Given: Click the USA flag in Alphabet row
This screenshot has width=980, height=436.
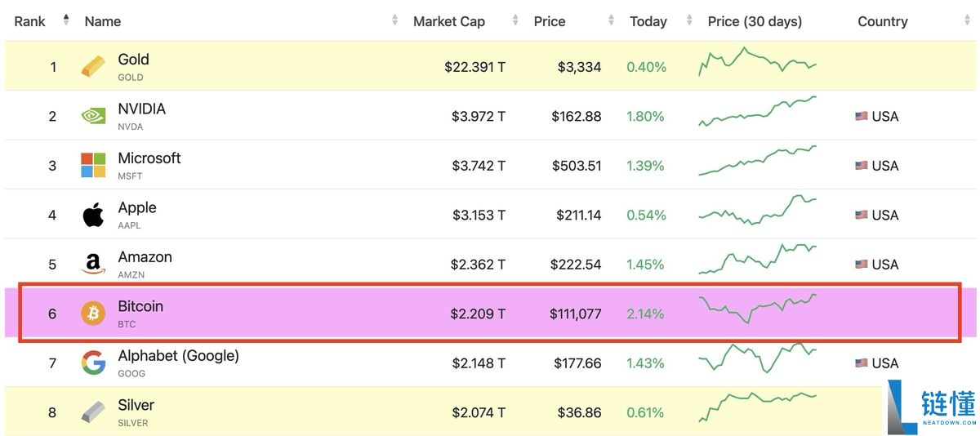Looking at the screenshot, I should pos(862,363).
